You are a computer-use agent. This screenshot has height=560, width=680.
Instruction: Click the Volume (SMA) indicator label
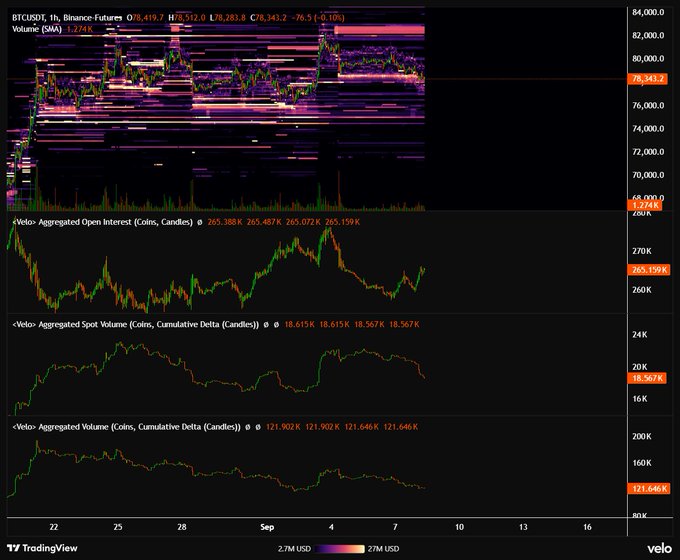pos(37,29)
